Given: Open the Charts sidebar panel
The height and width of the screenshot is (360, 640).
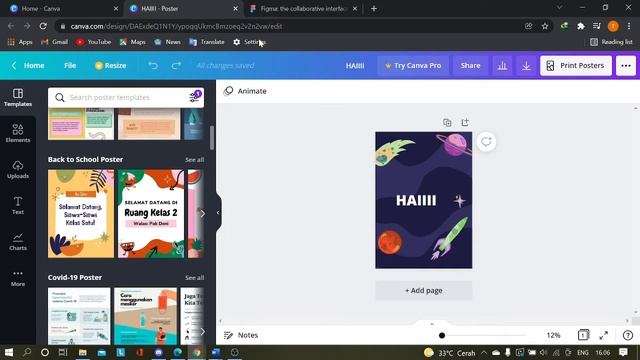Looking at the screenshot, I should (18, 241).
